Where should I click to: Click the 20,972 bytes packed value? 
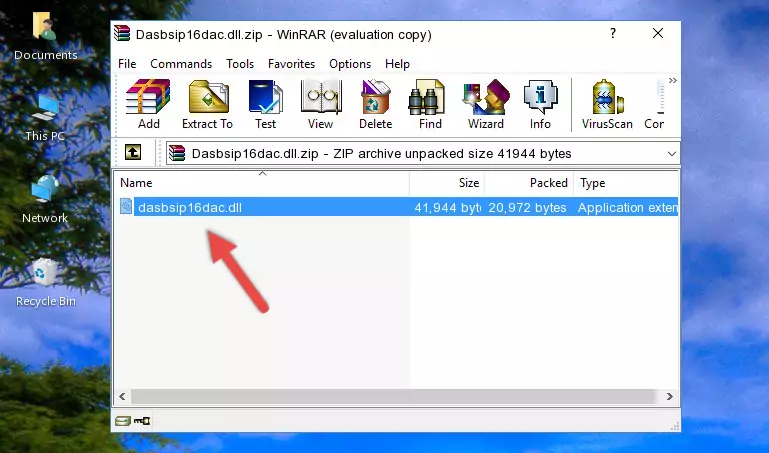coord(527,207)
